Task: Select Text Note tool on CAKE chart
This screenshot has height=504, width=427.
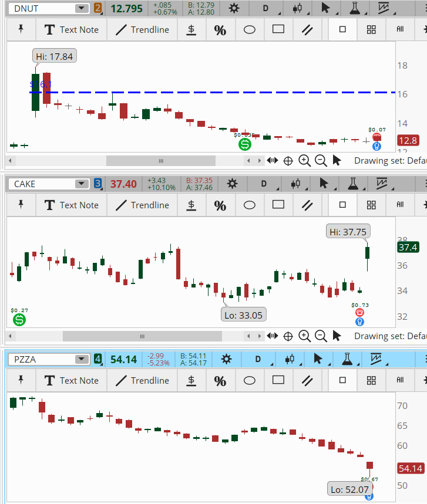Action: point(72,205)
